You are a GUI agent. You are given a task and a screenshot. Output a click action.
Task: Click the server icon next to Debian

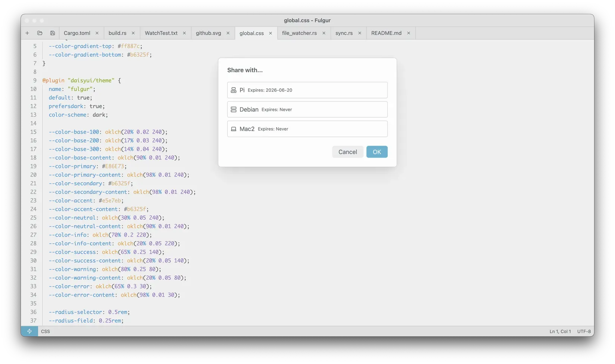pos(234,109)
